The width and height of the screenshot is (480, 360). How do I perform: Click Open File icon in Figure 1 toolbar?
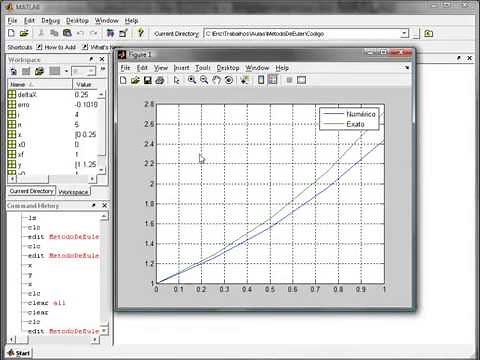tap(135, 80)
